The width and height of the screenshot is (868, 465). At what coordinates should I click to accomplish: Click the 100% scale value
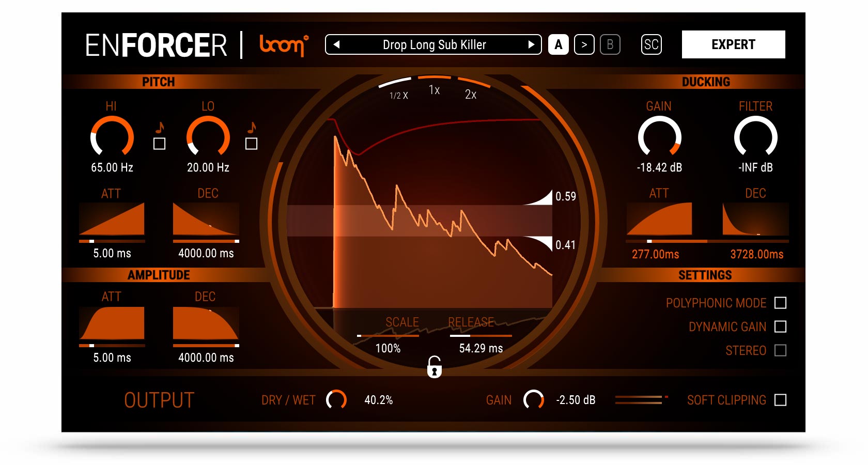[x=388, y=348]
